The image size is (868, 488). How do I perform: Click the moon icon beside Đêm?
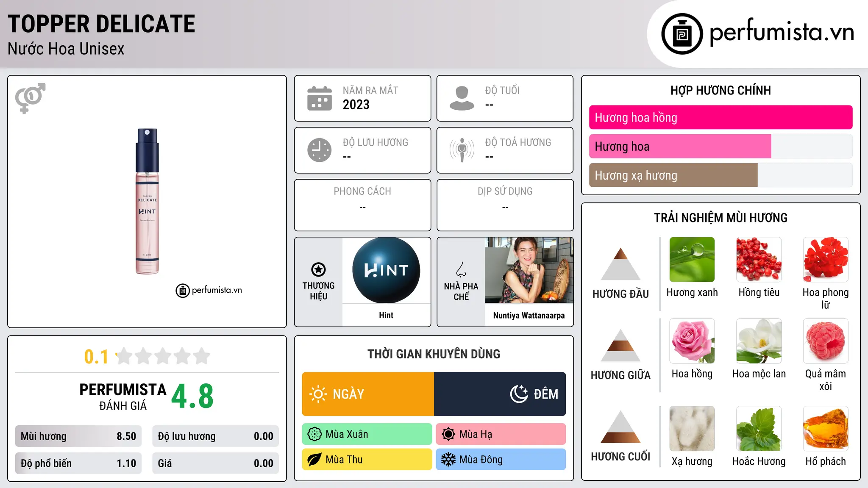(519, 394)
